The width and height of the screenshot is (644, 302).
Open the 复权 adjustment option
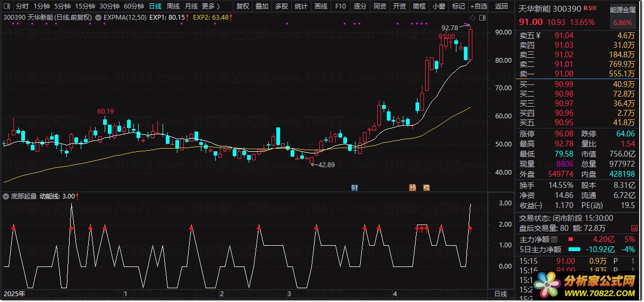[x=242, y=6]
